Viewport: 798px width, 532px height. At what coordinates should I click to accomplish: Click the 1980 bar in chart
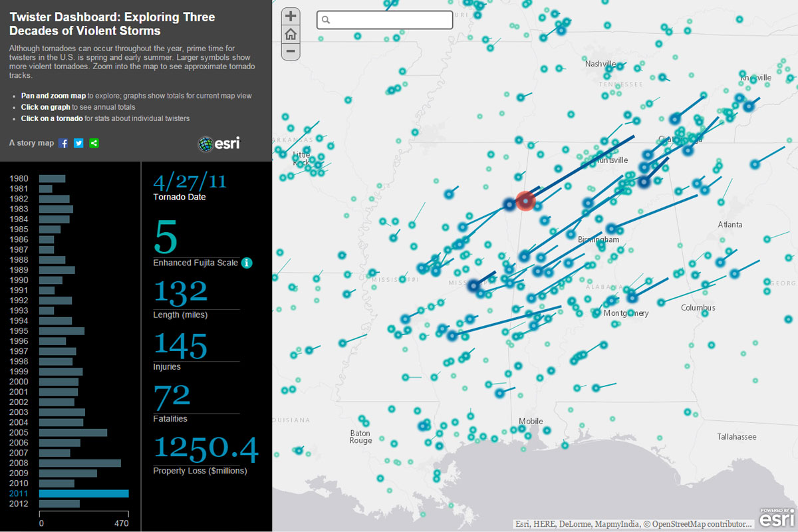click(52, 178)
